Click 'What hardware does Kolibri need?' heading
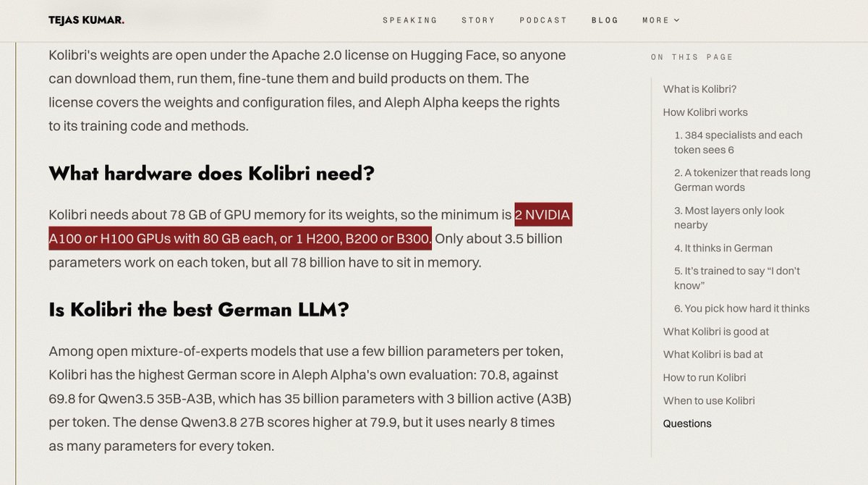 (211, 174)
